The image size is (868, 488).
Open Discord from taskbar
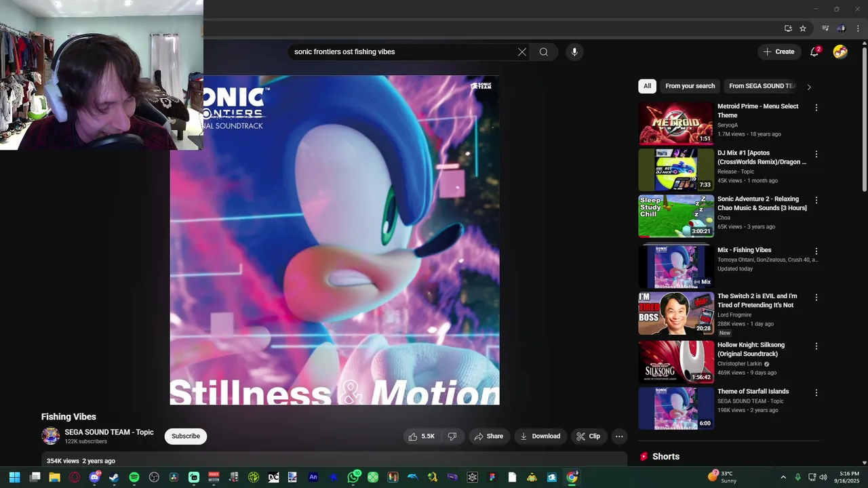point(94,477)
